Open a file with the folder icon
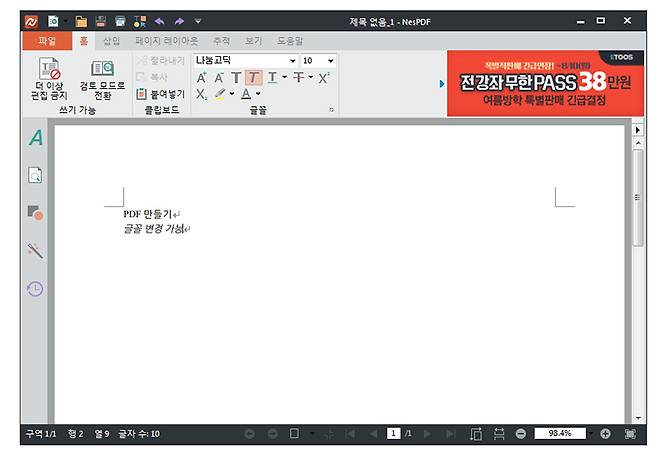Viewport: 658px width, 457px height. [81, 21]
